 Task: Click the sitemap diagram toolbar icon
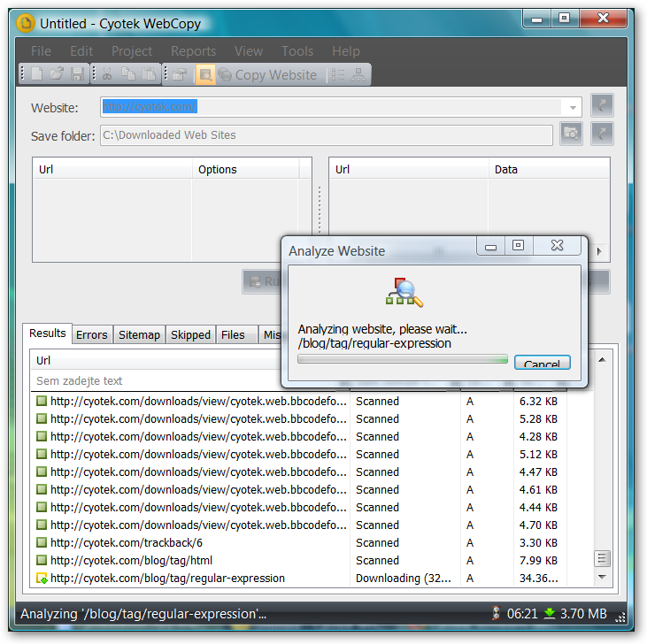click(358, 75)
